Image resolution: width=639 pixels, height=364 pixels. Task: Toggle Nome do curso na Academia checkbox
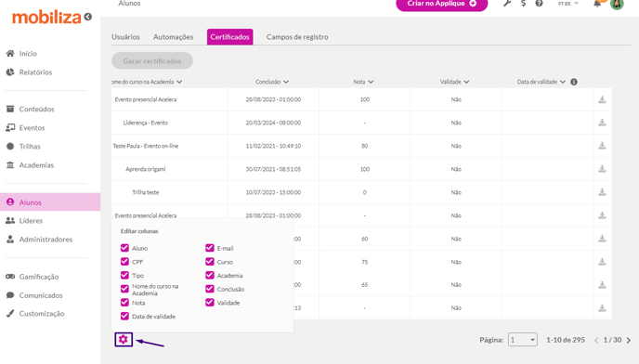tap(124, 289)
